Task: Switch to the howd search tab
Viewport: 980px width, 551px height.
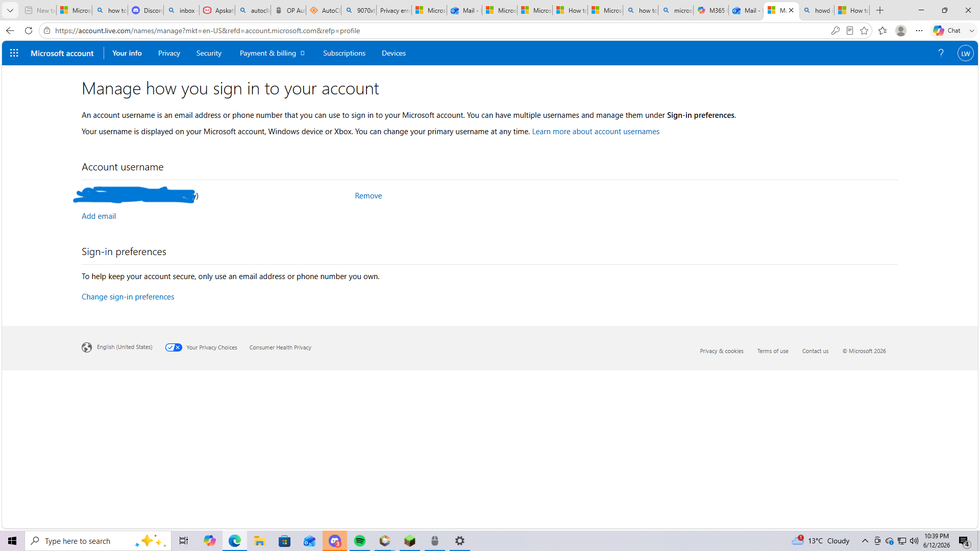Action: (817, 10)
